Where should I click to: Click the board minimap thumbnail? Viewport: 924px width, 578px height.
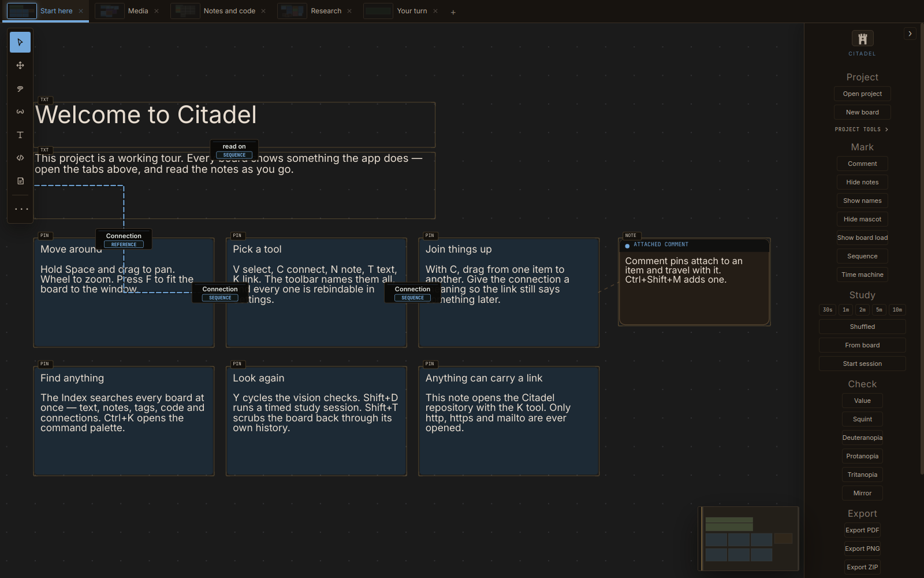point(748,538)
